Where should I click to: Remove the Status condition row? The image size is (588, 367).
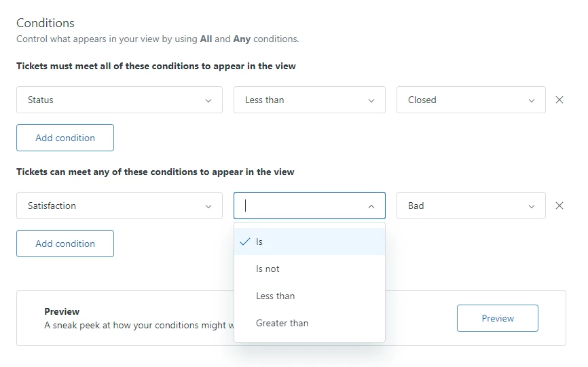point(559,100)
